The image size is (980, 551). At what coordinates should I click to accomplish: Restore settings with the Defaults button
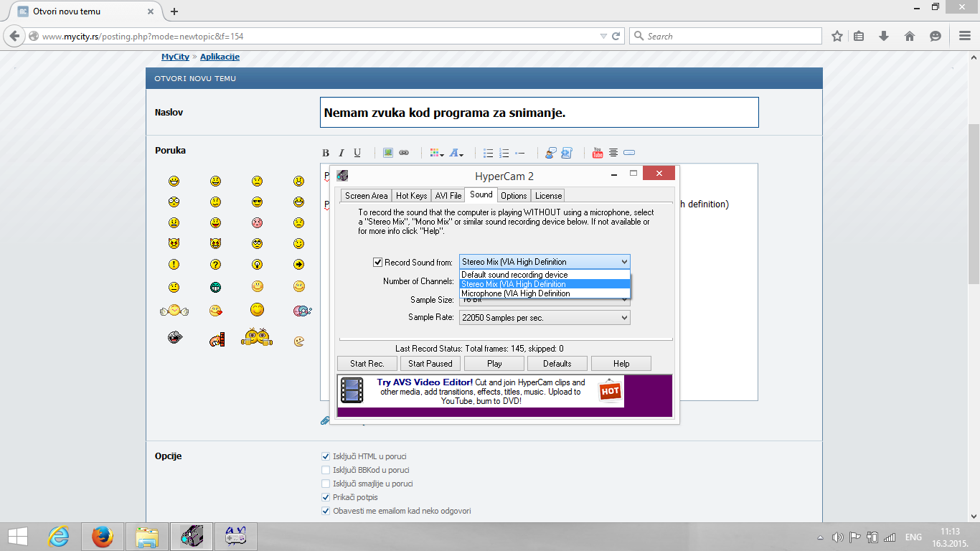[x=557, y=364]
